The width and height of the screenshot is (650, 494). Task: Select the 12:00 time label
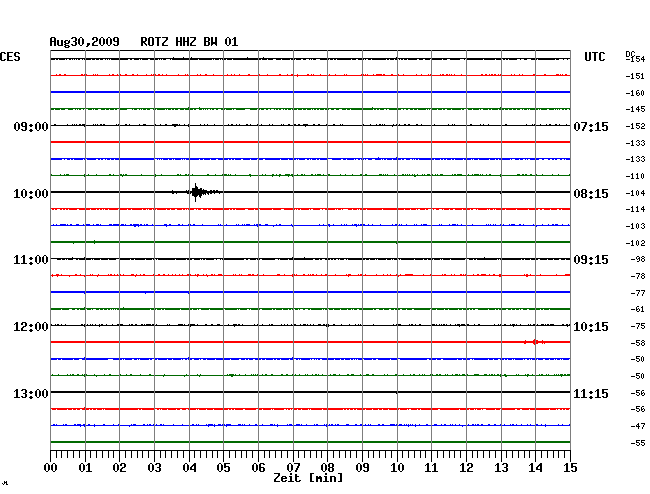(x=31, y=327)
